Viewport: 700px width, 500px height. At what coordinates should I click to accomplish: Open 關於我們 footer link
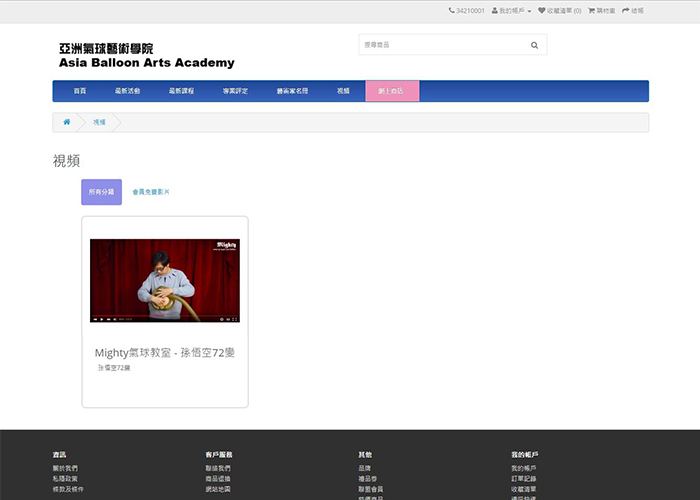pos(65,468)
